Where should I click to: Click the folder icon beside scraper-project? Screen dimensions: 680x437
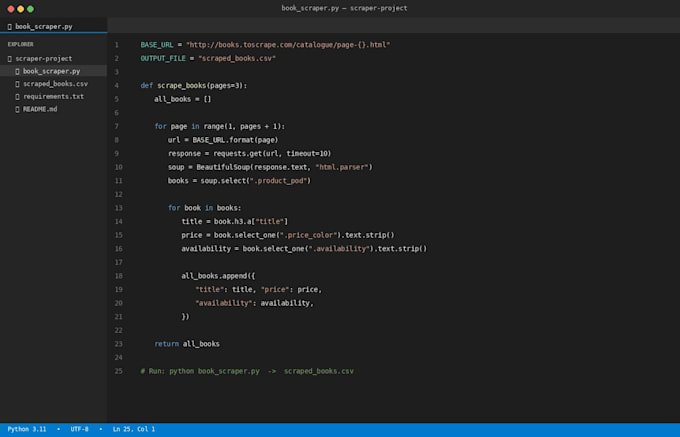click(x=10, y=59)
